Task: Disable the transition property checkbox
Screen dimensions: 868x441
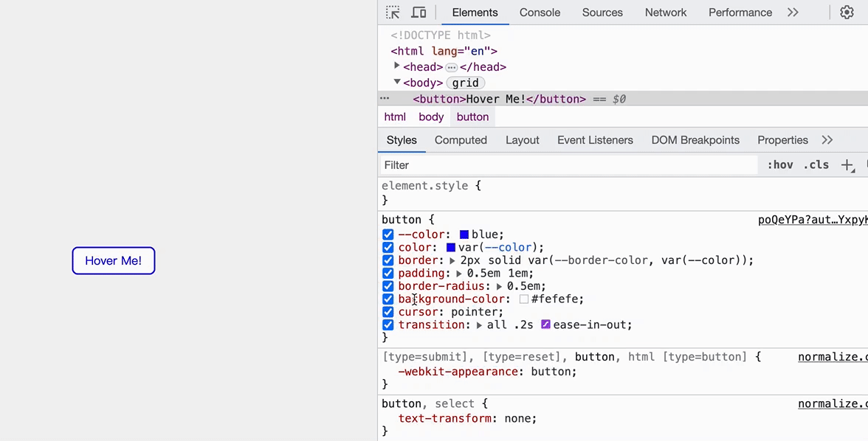Action: click(x=388, y=324)
